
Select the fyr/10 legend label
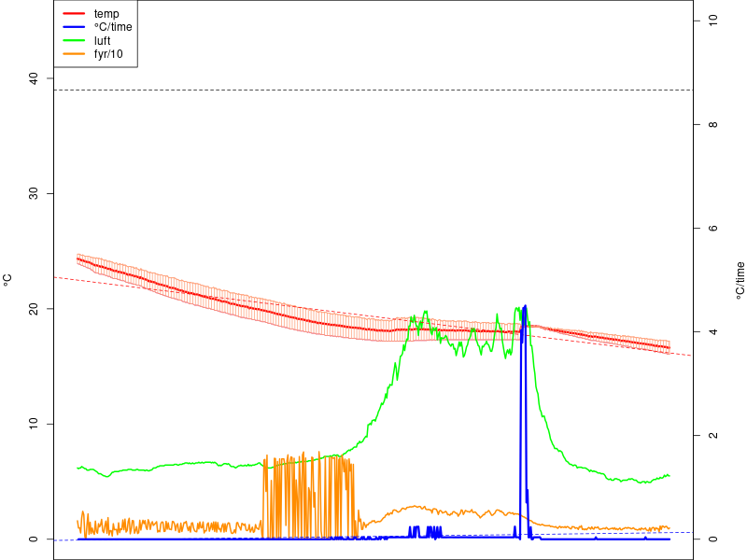(x=108, y=54)
